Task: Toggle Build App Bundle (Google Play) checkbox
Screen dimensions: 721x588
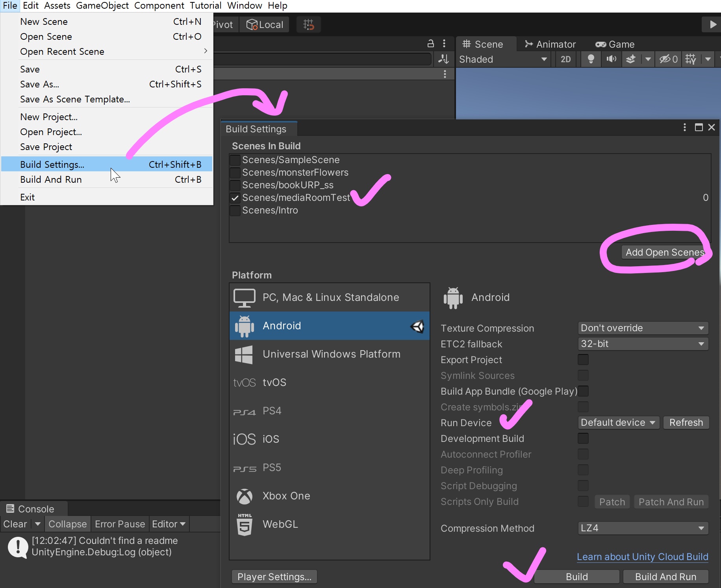Action: coord(583,391)
